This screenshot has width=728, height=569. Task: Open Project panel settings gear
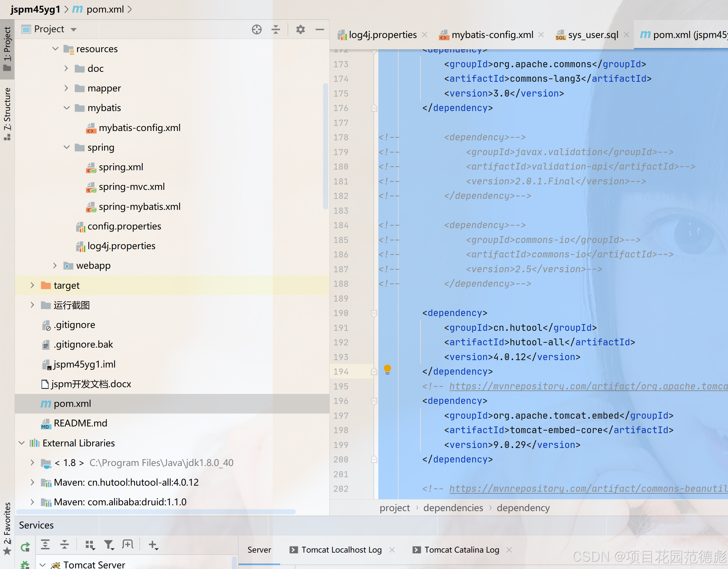(x=300, y=30)
